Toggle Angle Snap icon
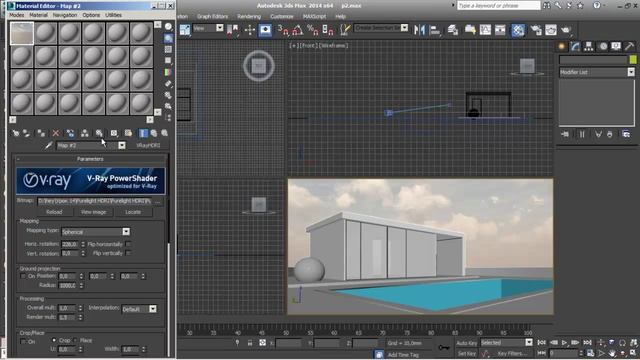The height and width of the screenshot is (360, 640). coord(298,30)
